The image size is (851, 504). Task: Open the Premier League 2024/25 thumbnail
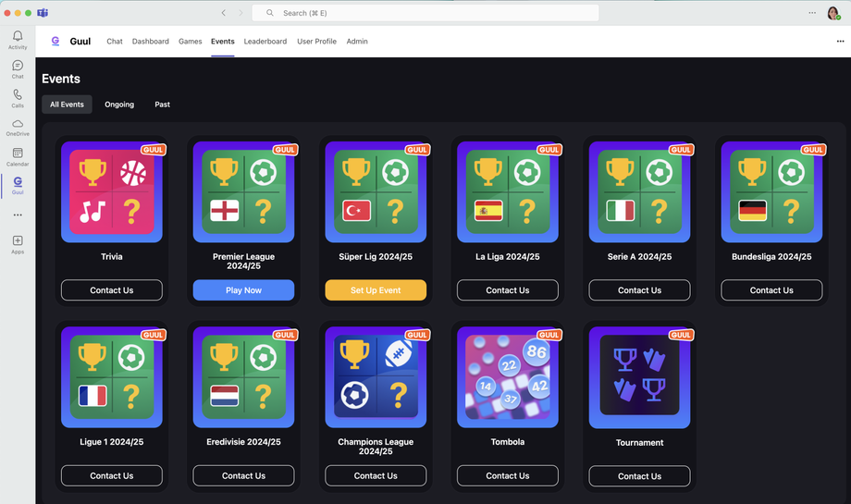pos(243,192)
